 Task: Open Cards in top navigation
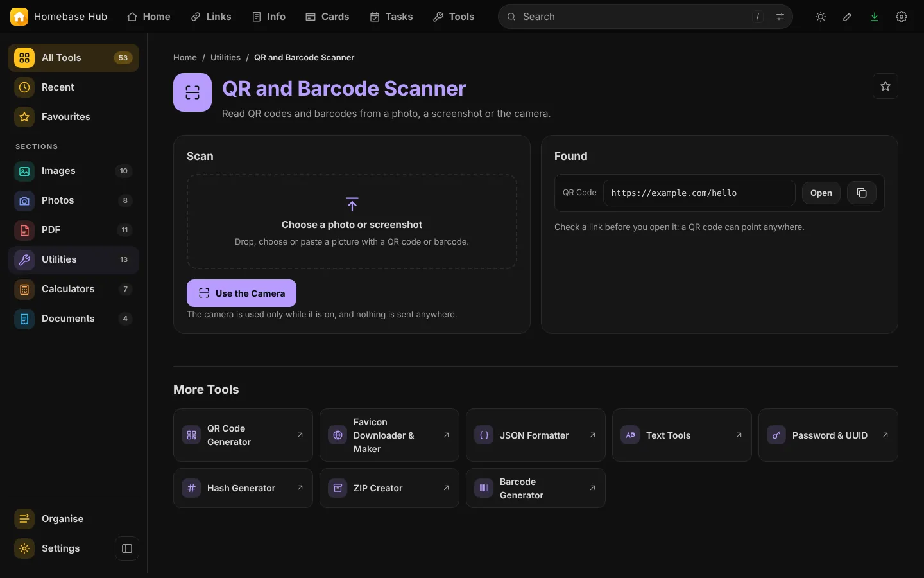pyautogui.click(x=327, y=17)
